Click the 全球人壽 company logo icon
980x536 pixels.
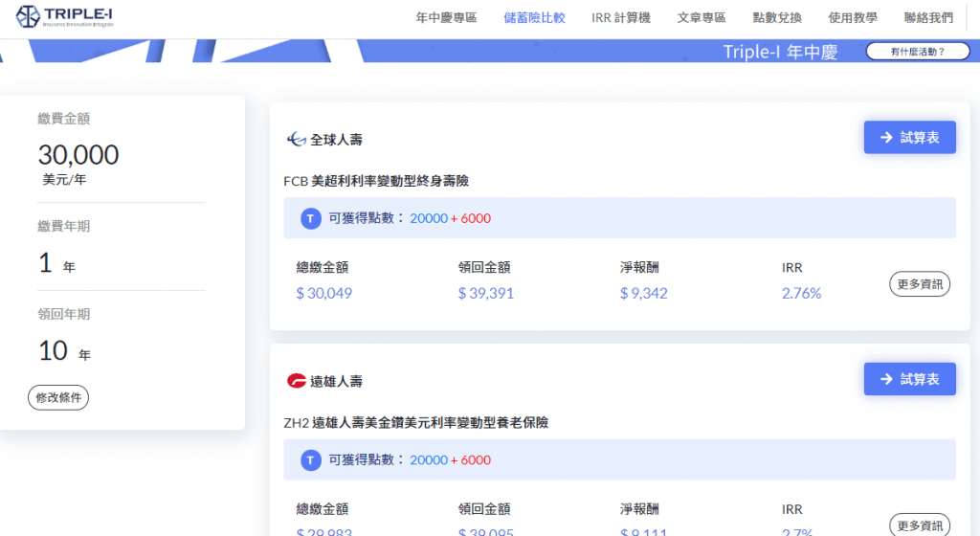coord(297,140)
